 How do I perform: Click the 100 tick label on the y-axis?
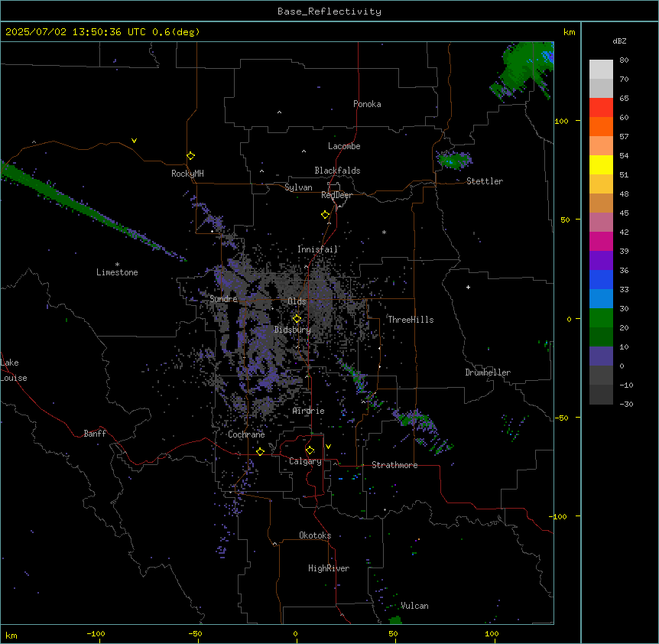click(x=561, y=121)
